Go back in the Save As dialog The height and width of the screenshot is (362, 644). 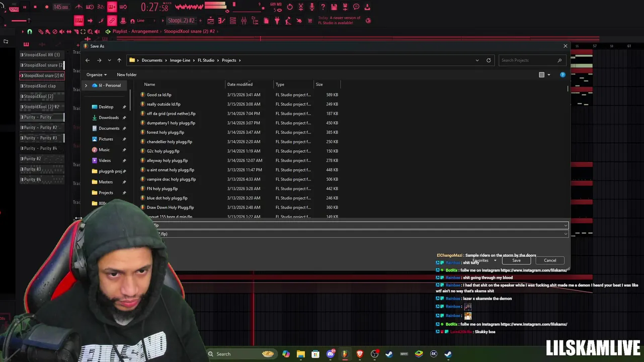click(88, 60)
